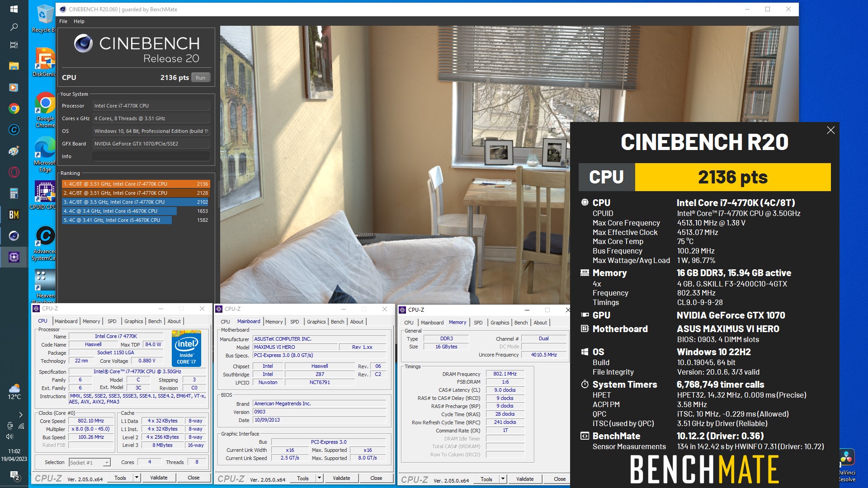Image resolution: width=868 pixels, height=488 pixels.
Task: Click the Paint palette taskbar icon
Action: (x=14, y=151)
